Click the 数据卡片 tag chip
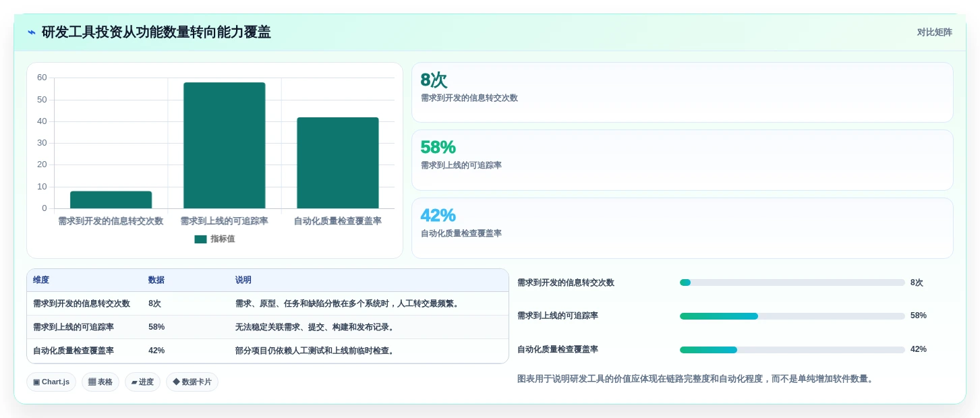 point(192,382)
